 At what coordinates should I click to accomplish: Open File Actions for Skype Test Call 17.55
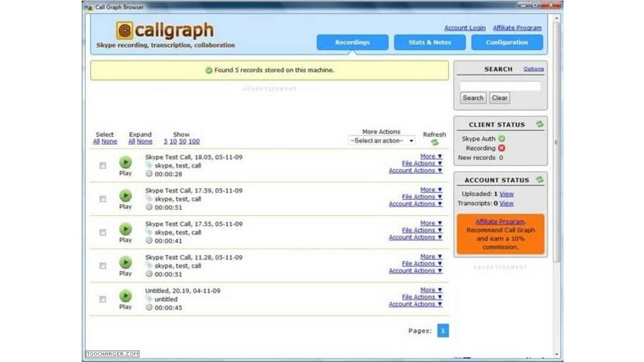pyautogui.click(x=419, y=230)
